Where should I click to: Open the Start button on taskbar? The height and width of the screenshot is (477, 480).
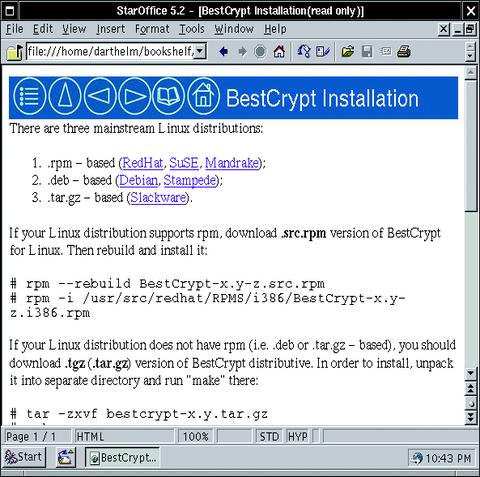click(24, 457)
